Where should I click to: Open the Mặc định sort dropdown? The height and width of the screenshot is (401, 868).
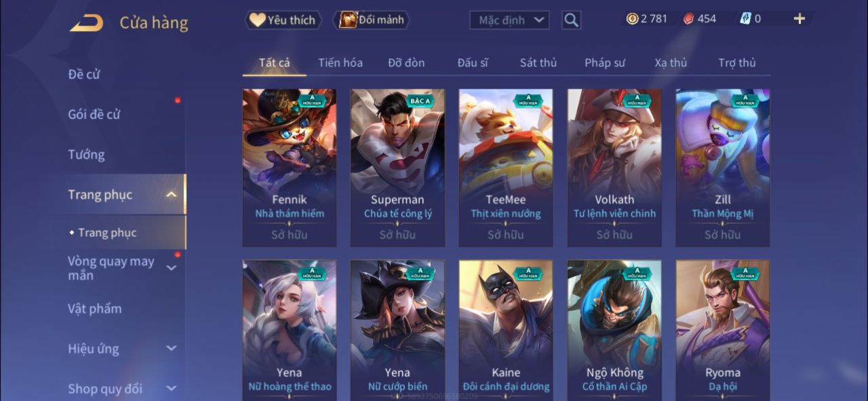(509, 20)
